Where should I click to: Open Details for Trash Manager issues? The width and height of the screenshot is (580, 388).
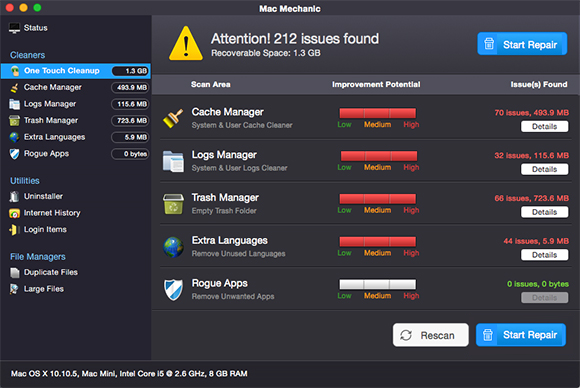point(544,212)
